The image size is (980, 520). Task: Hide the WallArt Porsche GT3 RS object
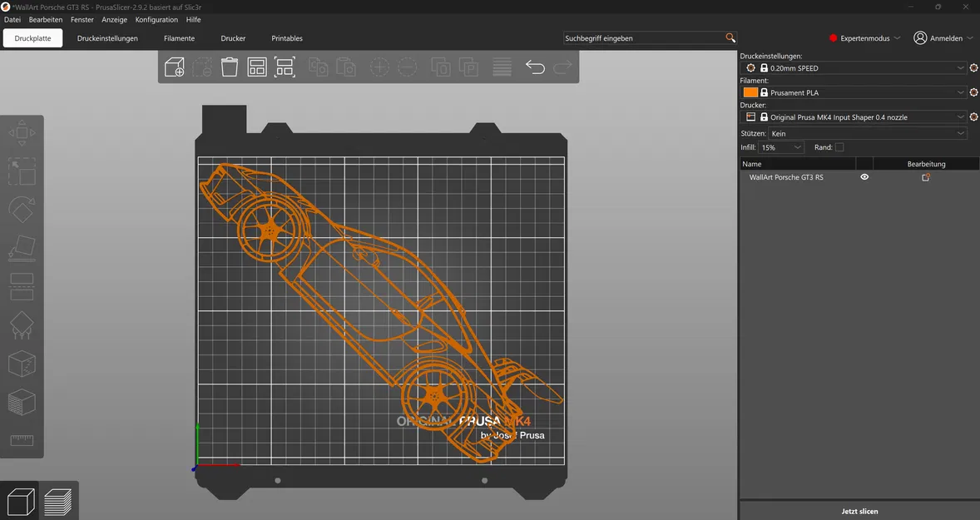[864, 177]
